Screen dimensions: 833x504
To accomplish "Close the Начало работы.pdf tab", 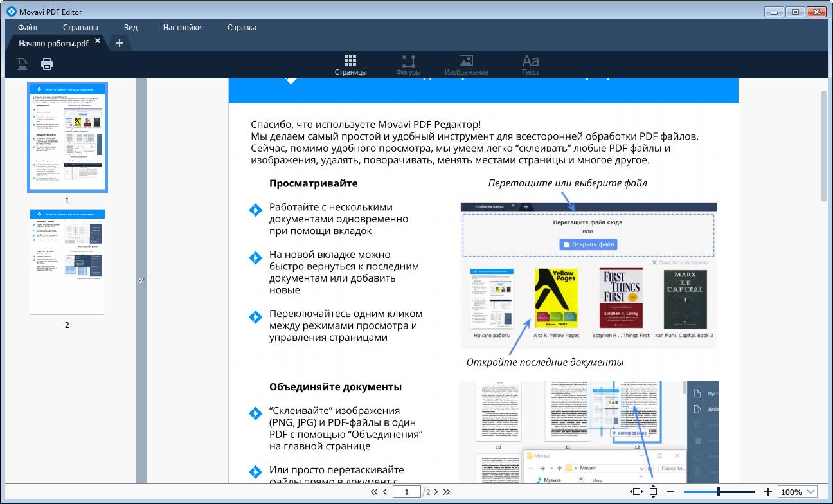I will point(98,41).
